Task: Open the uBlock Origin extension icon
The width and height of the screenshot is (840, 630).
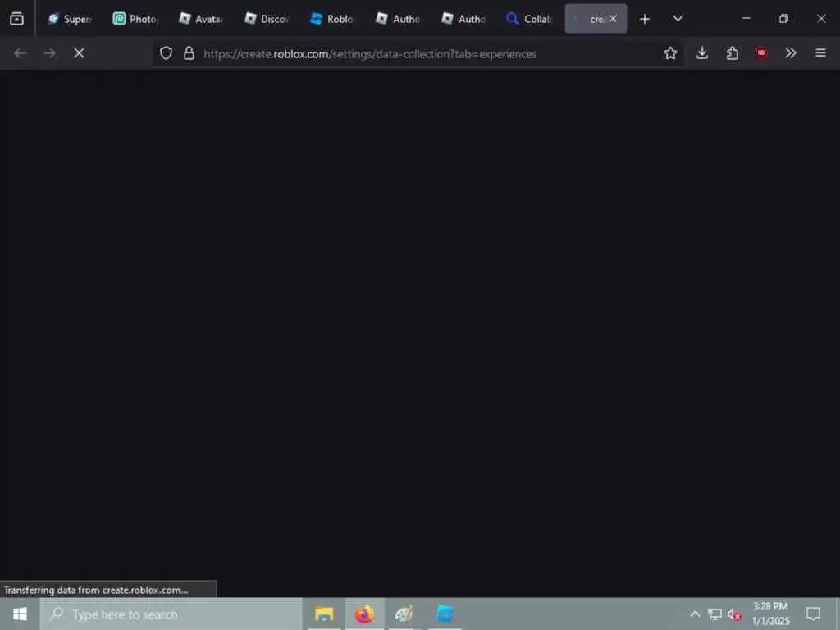Action: point(761,53)
